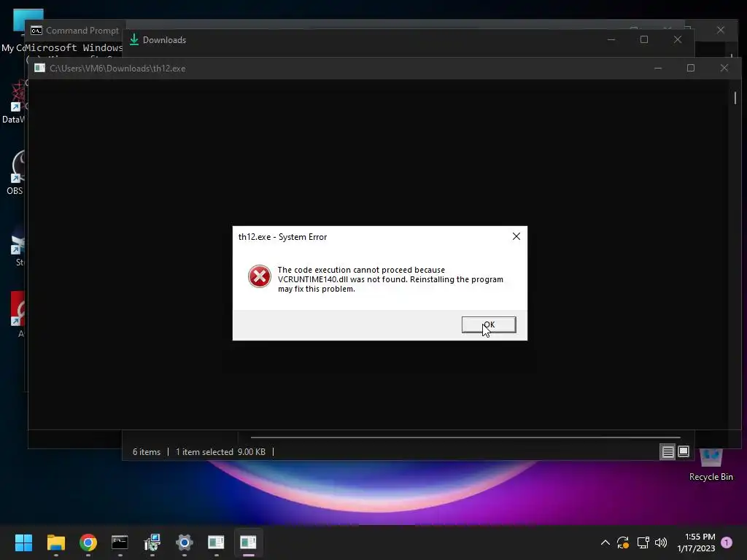The image size is (747, 560).
Task: Open the OBS desktop shortcut
Action: point(15,172)
